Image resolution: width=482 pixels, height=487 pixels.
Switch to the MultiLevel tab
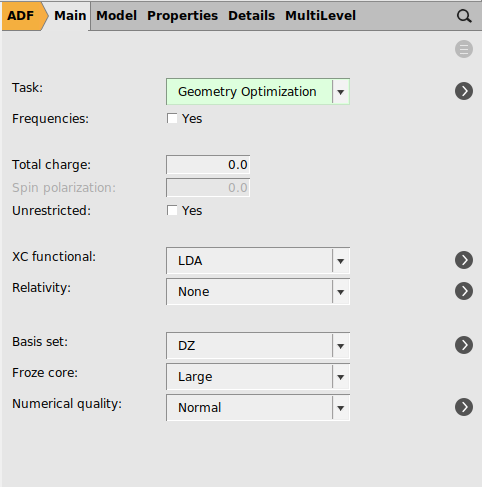click(320, 16)
